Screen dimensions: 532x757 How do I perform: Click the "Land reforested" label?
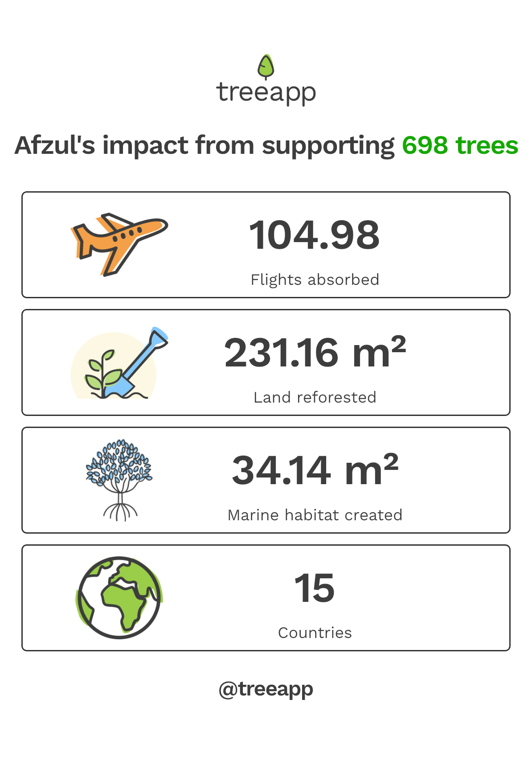tap(315, 397)
